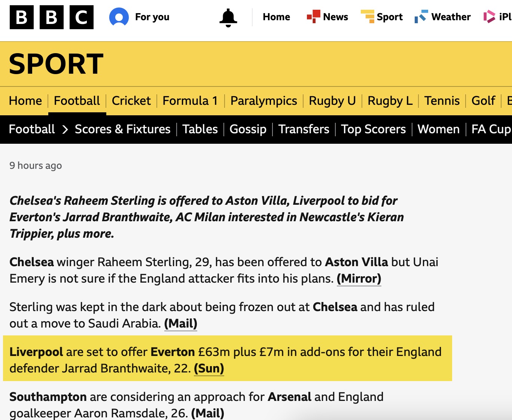Open the (Mail) link after Saudi Arabia

click(181, 323)
